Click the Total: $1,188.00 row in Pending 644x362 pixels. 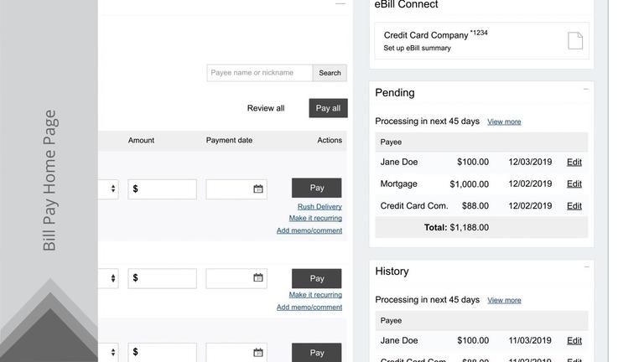pos(481,227)
